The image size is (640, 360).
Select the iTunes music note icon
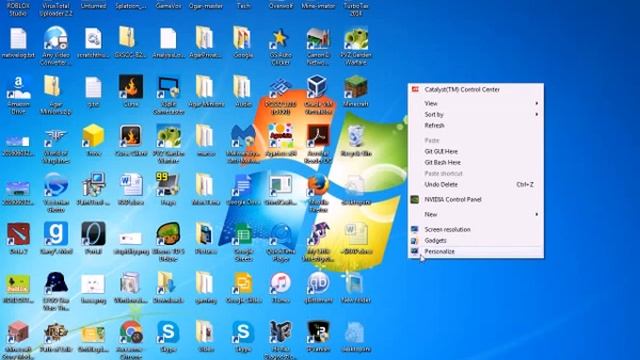(x=280, y=283)
